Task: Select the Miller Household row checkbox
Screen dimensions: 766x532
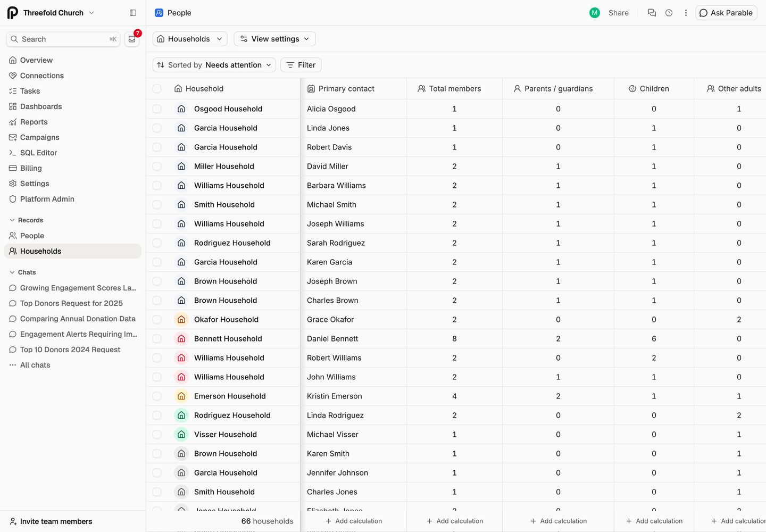Action: pyautogui.click(x=157, y=166)
